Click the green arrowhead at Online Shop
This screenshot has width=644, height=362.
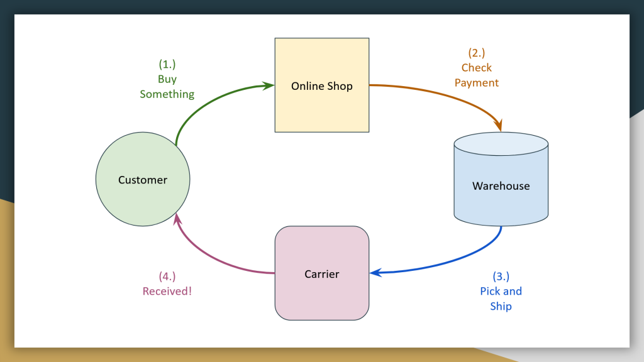tap(269, 85)
